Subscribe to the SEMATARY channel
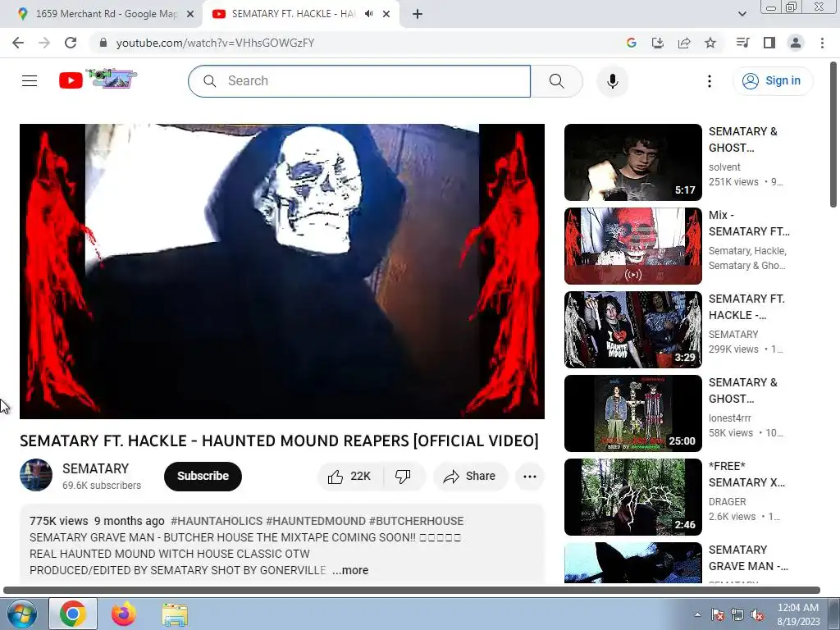 tap(203, 477)
